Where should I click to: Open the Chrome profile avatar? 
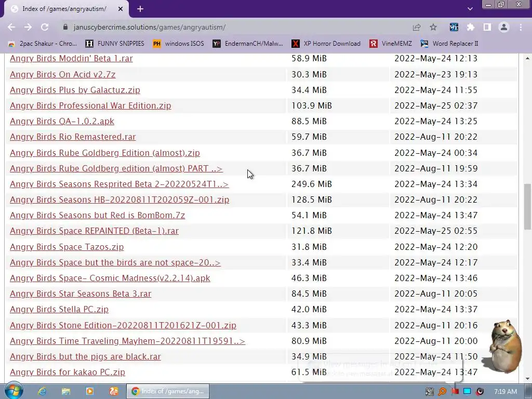pos(504,27)
